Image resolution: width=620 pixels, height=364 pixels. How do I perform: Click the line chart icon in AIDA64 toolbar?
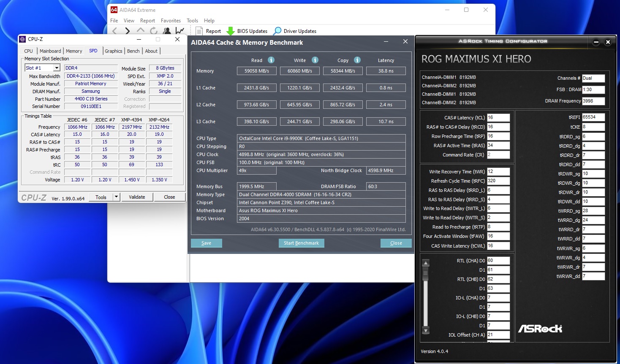[x=180, y=31]
